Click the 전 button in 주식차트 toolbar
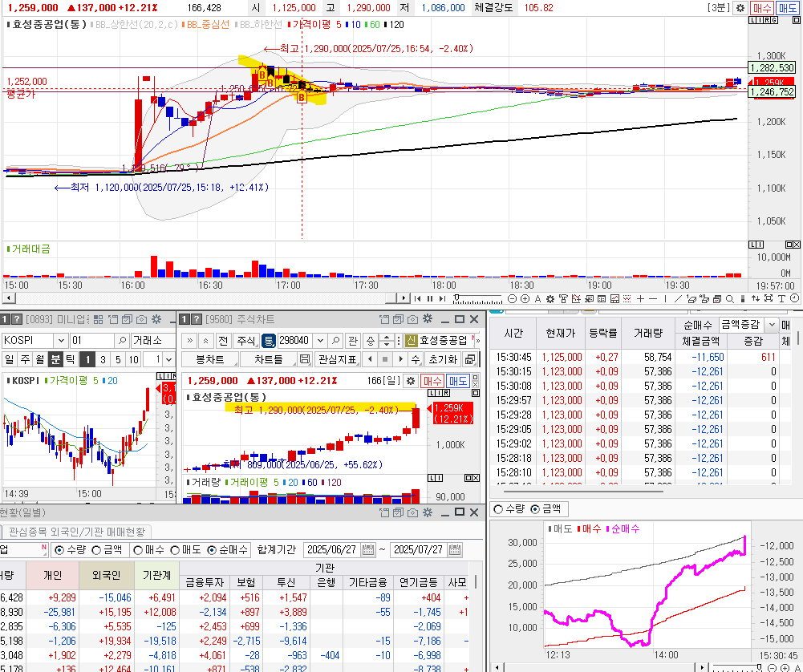 pos(223,340)
